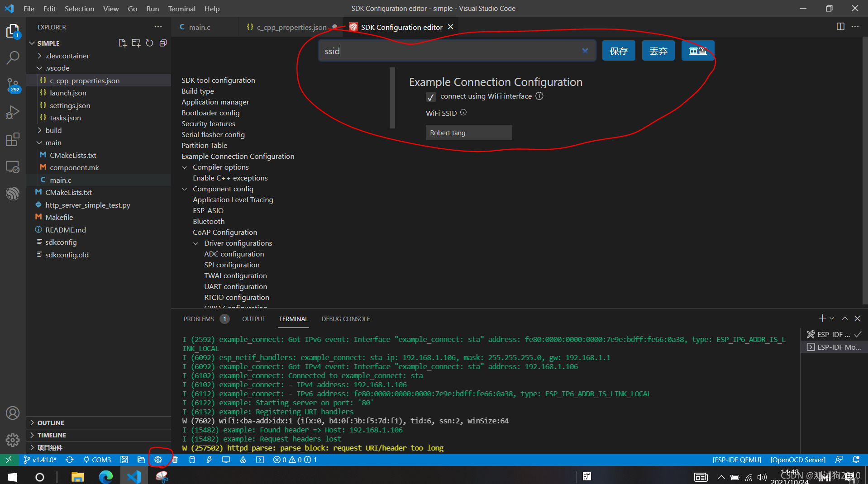Image resolution: width=868 pixels, height=484 pixels.
Task: Open the Manage gear in activity bar
Action: click(x=13, y=440)
